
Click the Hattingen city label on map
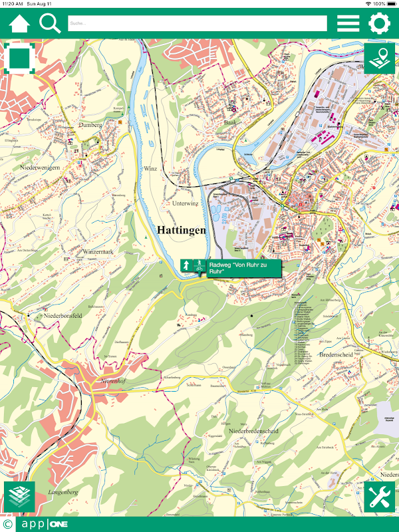(182, 230)
